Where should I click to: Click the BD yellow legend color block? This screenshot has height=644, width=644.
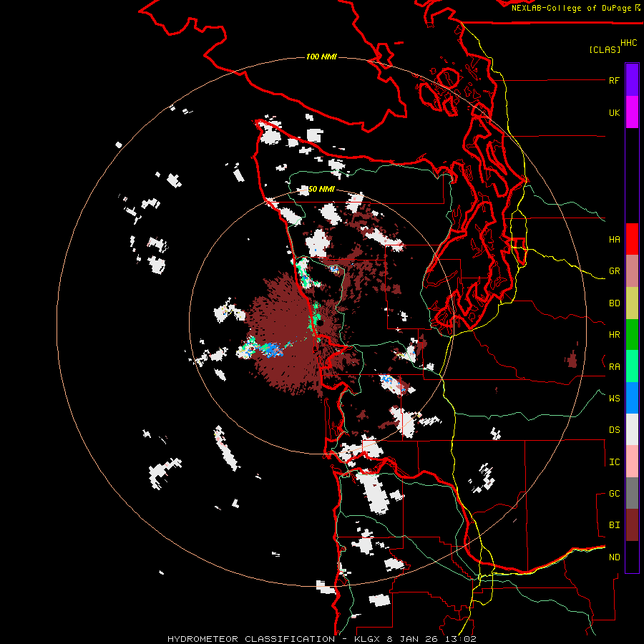point(632,303)
